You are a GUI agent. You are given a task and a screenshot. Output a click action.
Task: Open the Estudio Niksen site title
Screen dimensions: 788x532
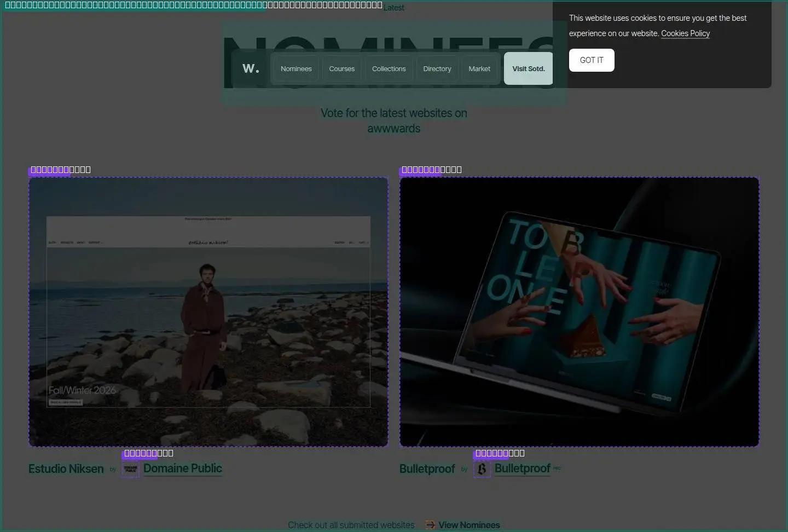(x=66, y=469)
